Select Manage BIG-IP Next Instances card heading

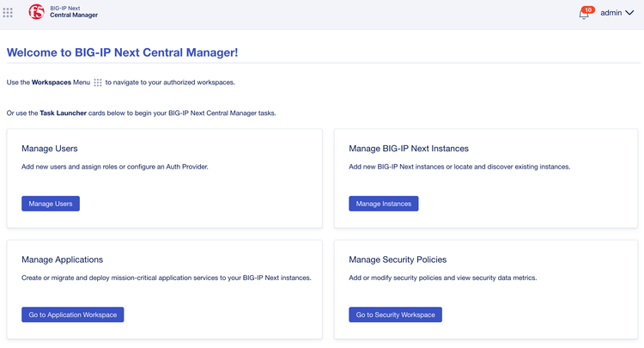409,149
